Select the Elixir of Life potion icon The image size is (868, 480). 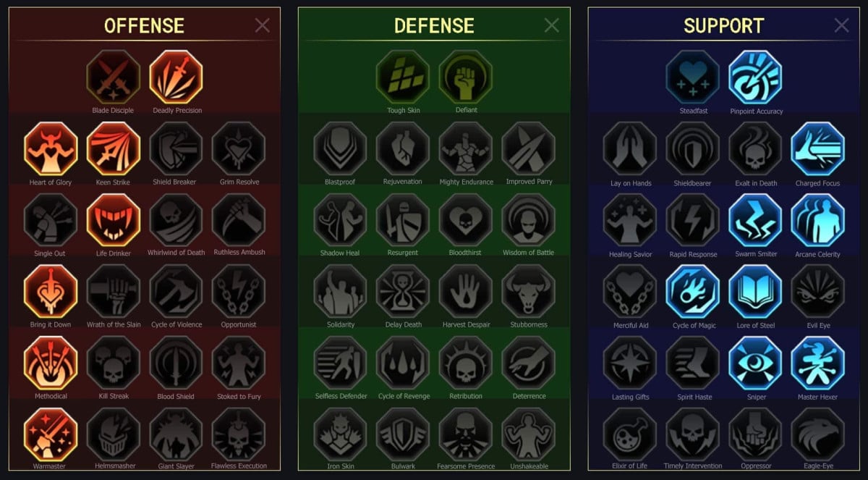point(630,435)
